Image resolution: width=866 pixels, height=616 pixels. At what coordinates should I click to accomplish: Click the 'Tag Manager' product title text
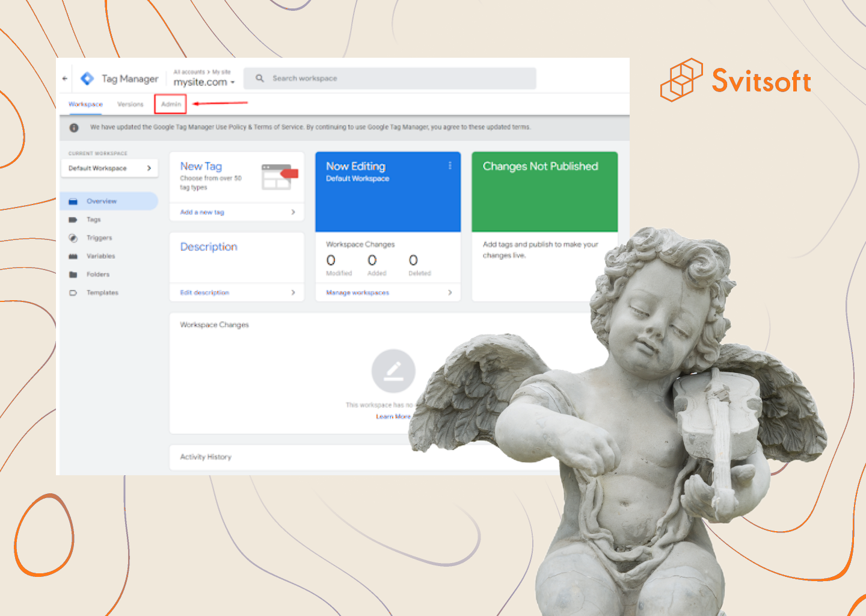[x=130, y=79]
